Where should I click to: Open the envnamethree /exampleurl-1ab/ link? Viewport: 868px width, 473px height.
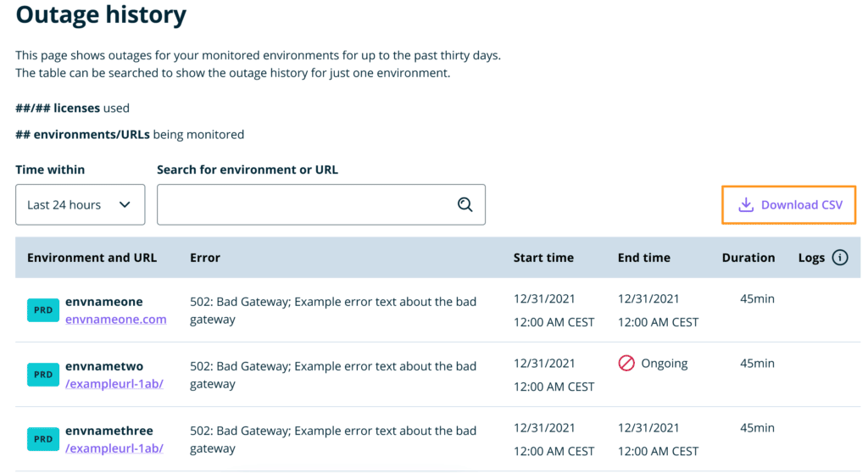pyautogui.click(x=114, y=448)
